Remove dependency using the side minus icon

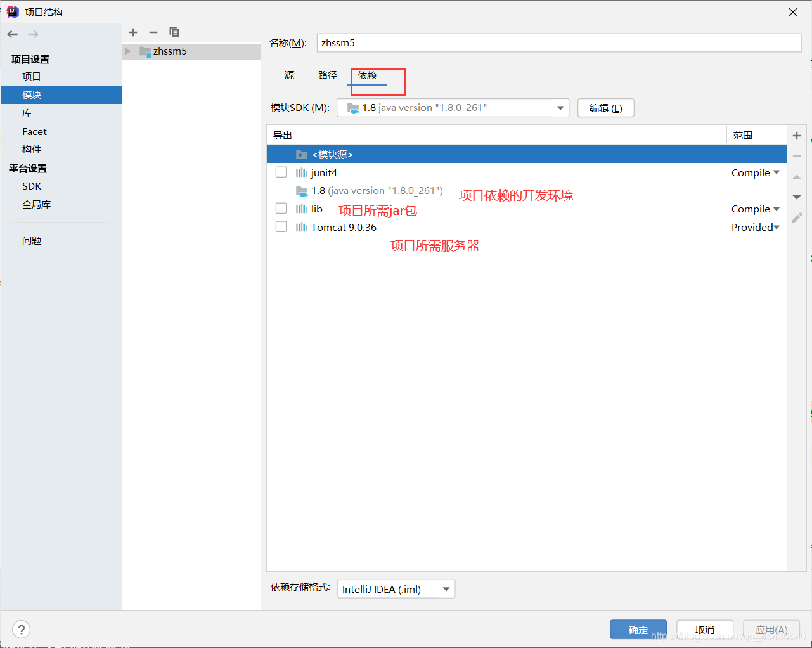click(797, 156)
